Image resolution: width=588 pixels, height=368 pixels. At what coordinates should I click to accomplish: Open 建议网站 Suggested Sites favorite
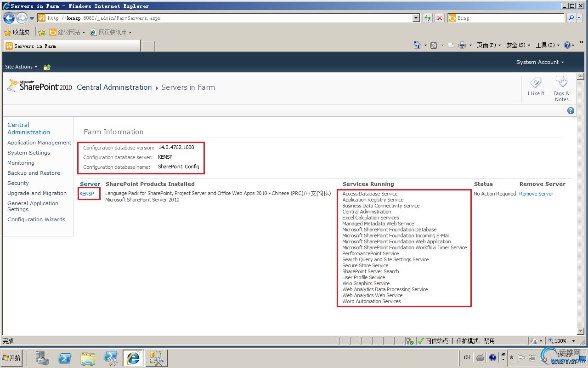point(67,32)
